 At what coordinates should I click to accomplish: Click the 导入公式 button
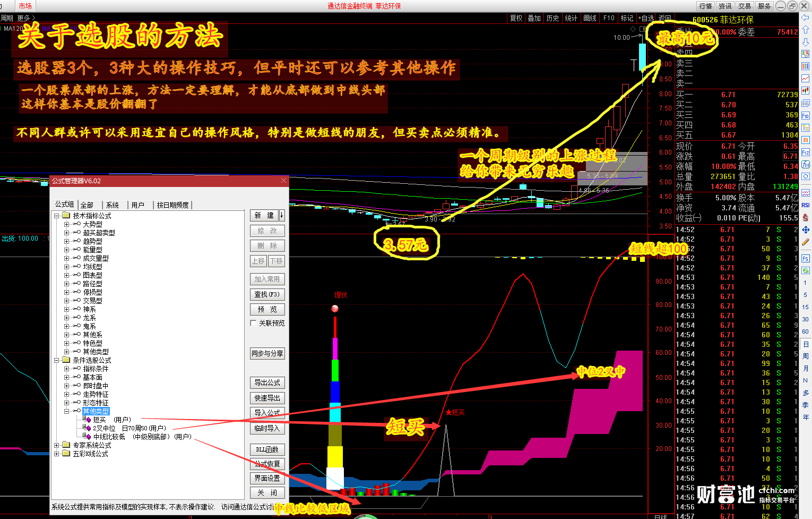[267, 413]
